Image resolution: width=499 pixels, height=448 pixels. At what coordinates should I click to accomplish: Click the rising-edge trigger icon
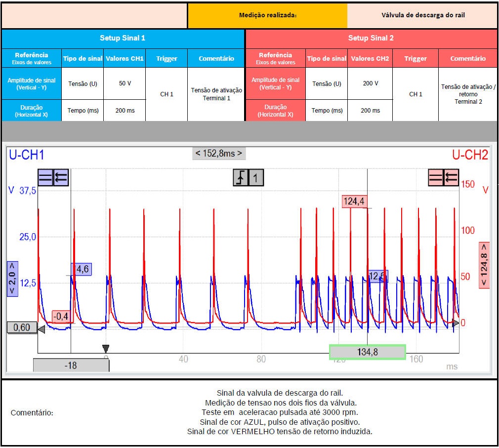[241, 178]
